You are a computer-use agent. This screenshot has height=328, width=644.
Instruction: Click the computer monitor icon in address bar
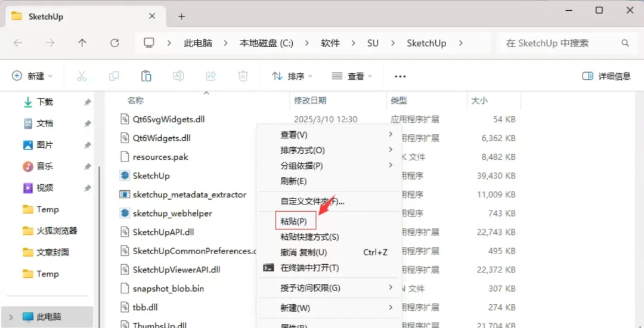148,43
